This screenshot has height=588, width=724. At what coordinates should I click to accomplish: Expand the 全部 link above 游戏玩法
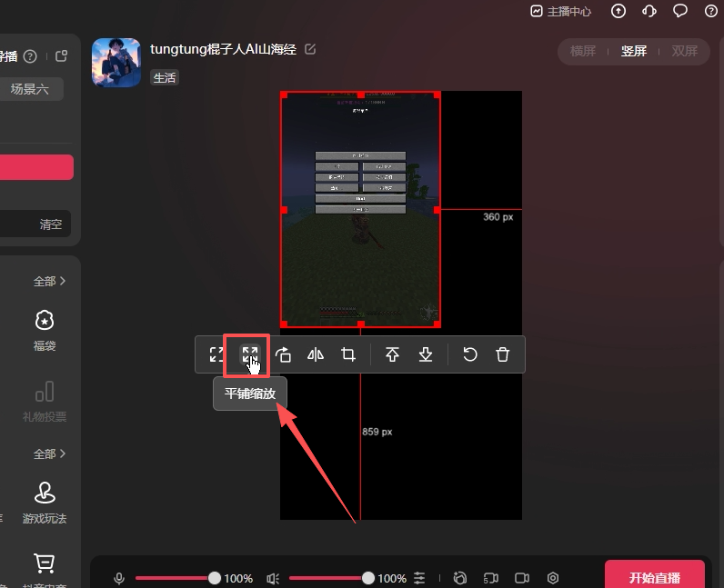[x=49, y=453]
